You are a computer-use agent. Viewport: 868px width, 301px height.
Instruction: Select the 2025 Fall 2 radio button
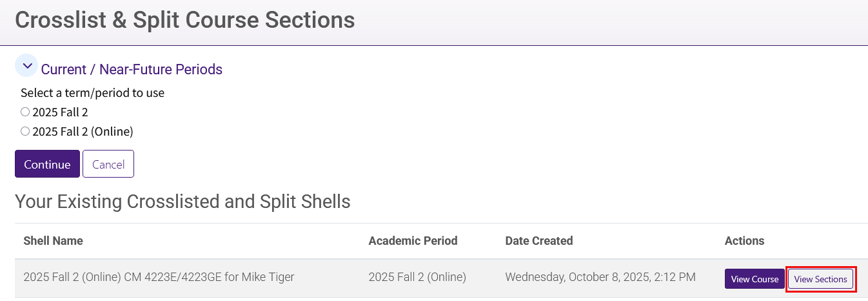25,112
